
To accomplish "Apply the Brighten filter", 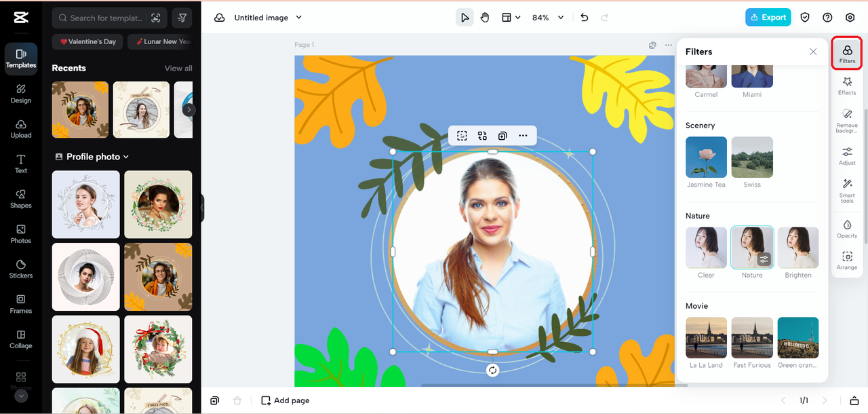I will [798, 248].
